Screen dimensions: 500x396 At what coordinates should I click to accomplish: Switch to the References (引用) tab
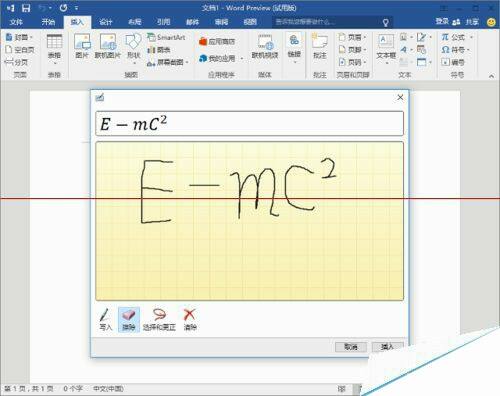[163, 22]
